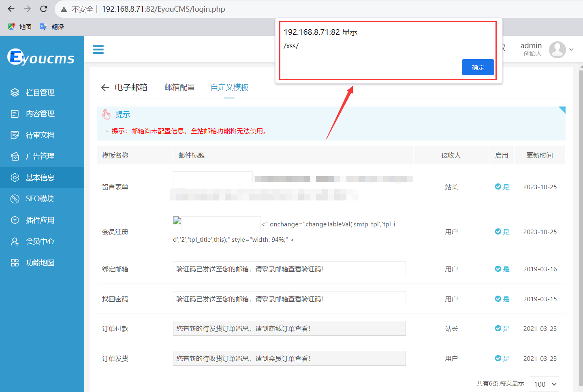Toggle 启用 for 订单发货 row
Viewport: 583px width, 392px height.
(502, 358)
